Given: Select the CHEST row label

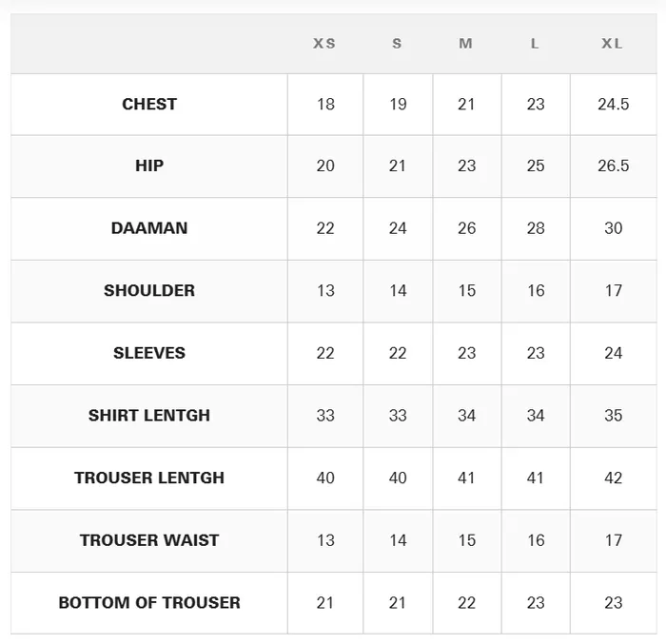Looking at the screenshot, I should pos(149,104).
